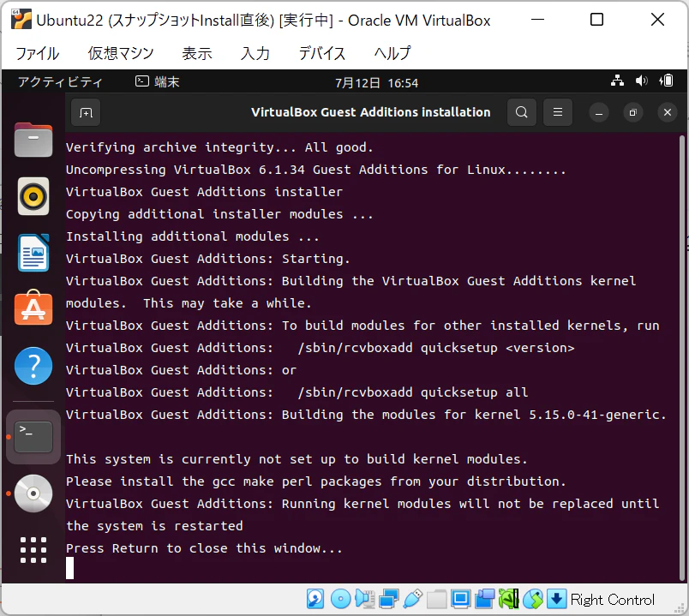This screenshot has width=689, height=616.
Task: Show Applications grid from the dock
Action: tap(33, 550)
